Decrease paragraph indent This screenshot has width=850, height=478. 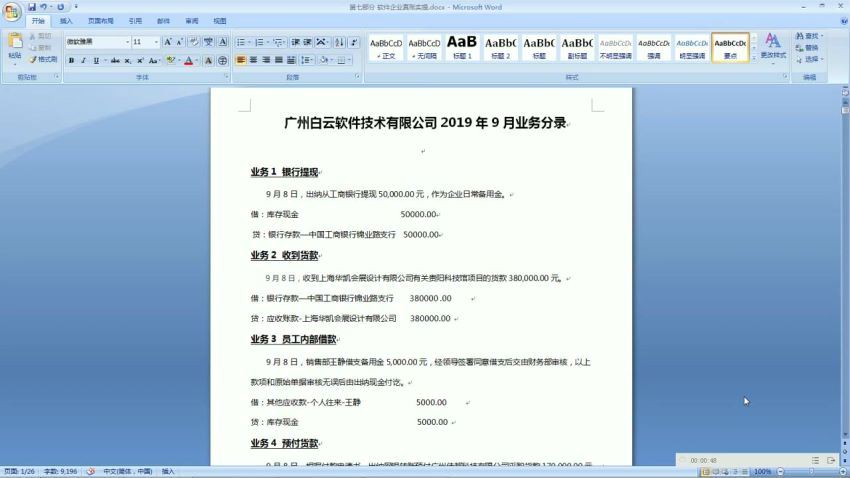click(295, 42)
